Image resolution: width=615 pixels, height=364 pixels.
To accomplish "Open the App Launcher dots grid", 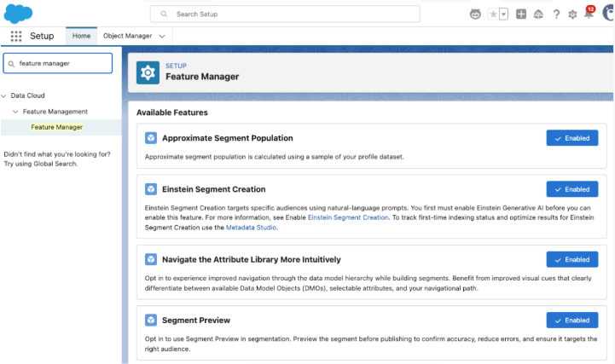I will pos(16,36).
